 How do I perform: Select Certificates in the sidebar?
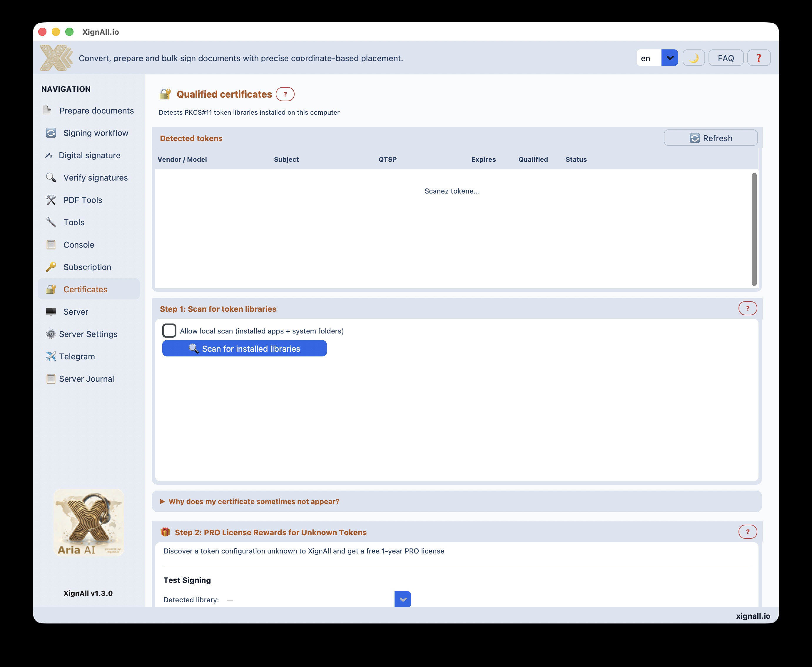click(x=89, y=289)
